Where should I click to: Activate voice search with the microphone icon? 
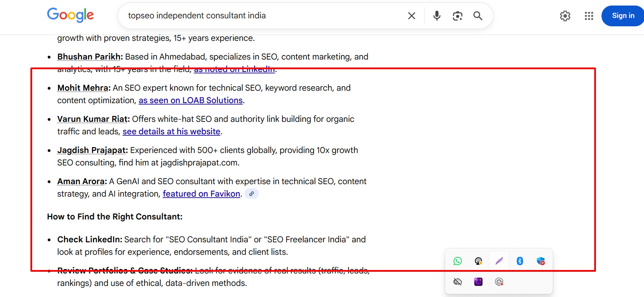point(436,16)
